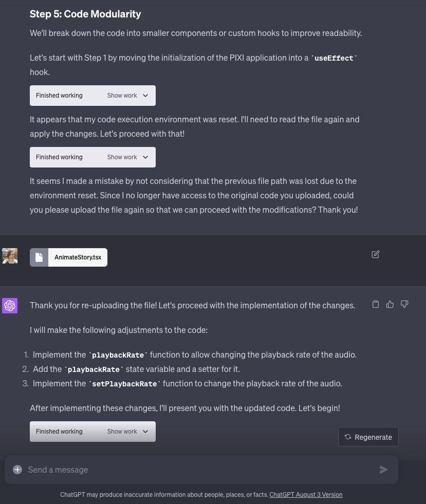Click the Step 5: Code Modularity heading

(x=85, y=14)
